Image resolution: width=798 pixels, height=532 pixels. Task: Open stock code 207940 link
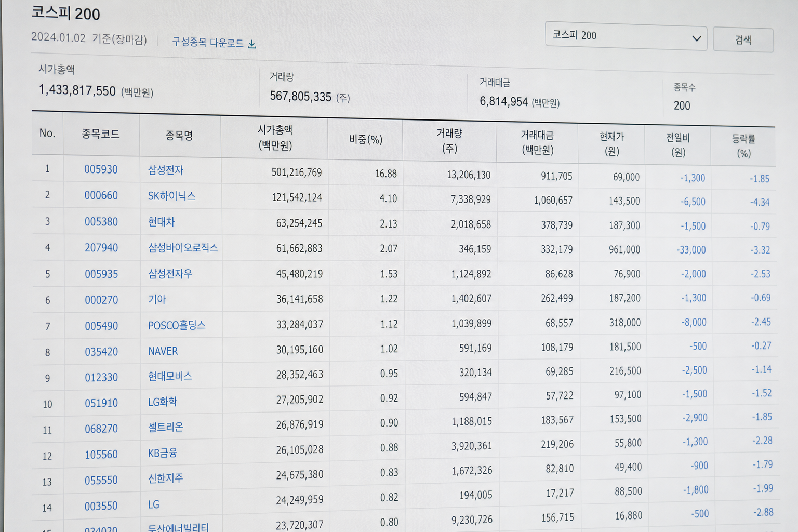tap(101, 248)
